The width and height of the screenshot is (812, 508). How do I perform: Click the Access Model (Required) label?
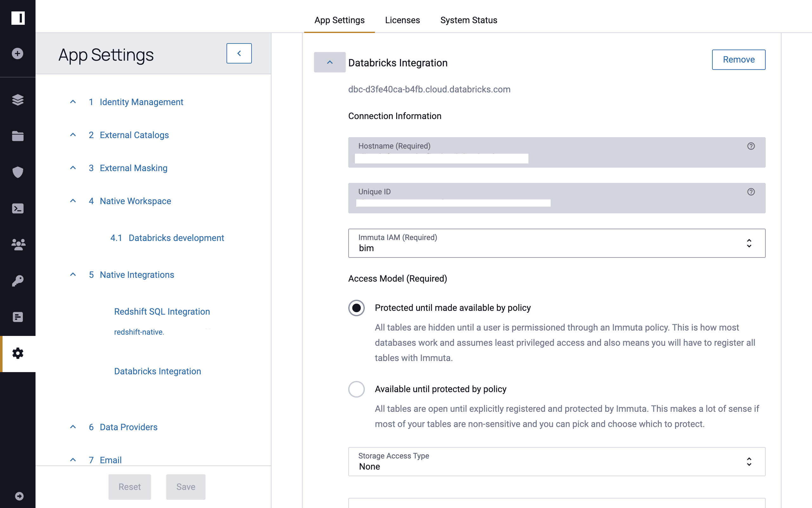pyautogui.click(x=397, y=278)
